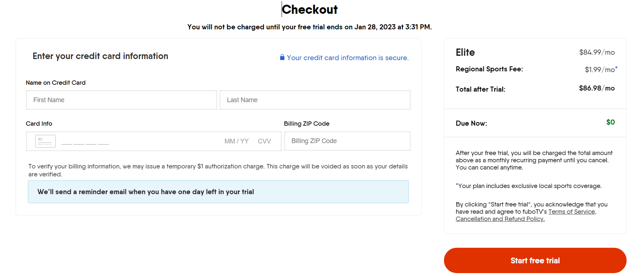644x276 pixels.
Task: Click the Last Name input field
Action: [x=315, y=100]
